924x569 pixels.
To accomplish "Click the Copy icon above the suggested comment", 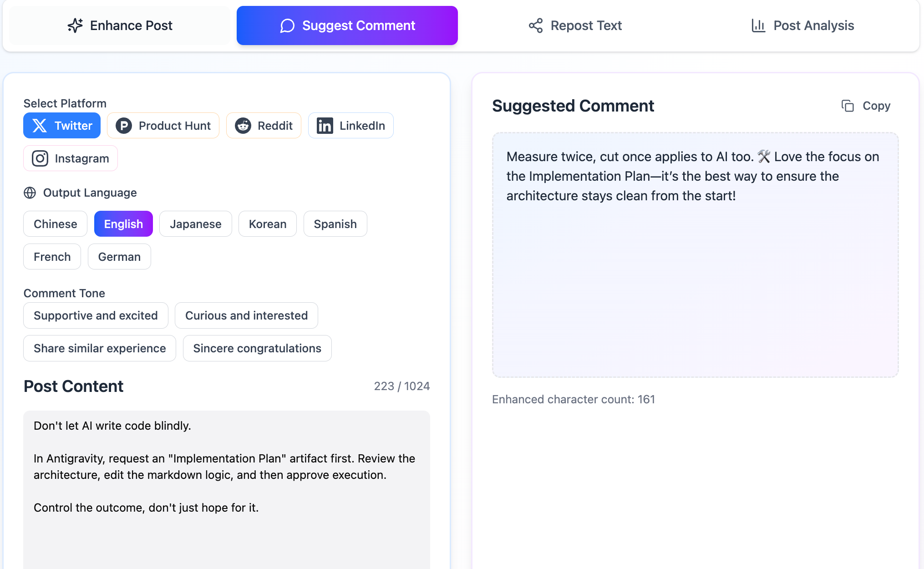I will pos(848,106).
